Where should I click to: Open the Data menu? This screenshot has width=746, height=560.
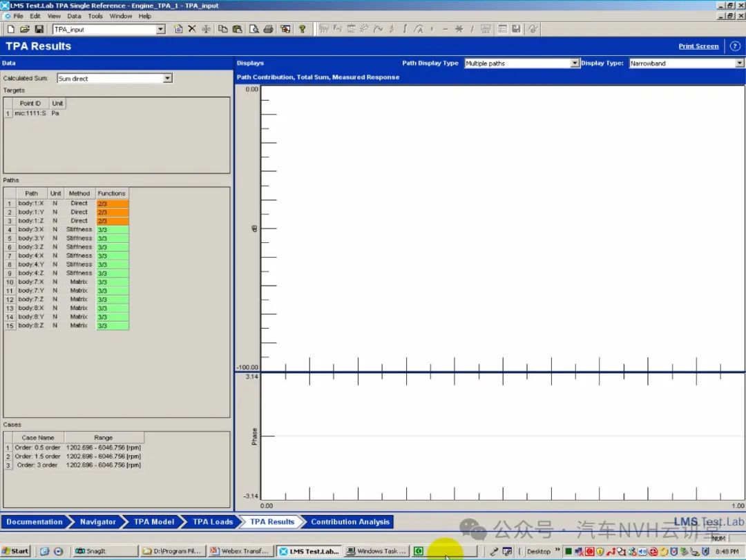[74, 16]
